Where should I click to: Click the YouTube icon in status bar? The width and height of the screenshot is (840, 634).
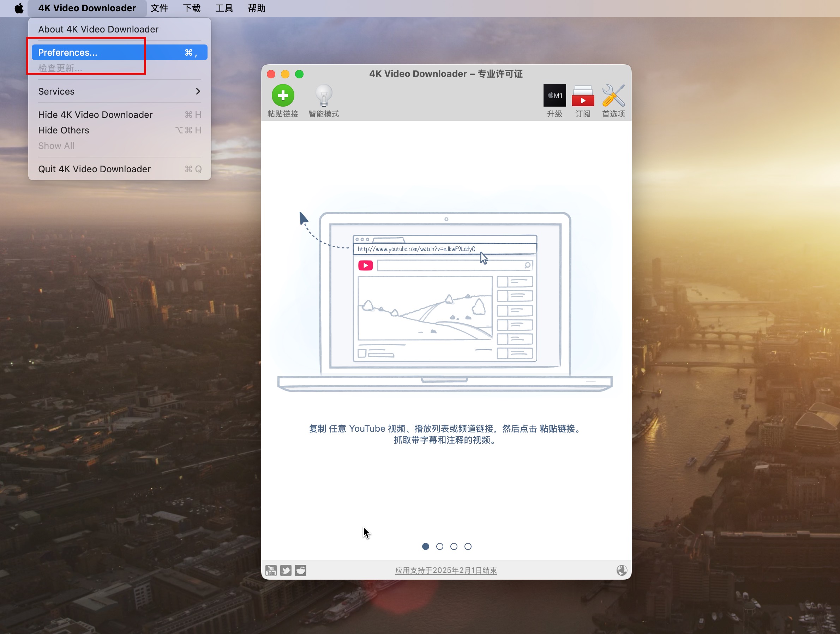tap(271, 570)
